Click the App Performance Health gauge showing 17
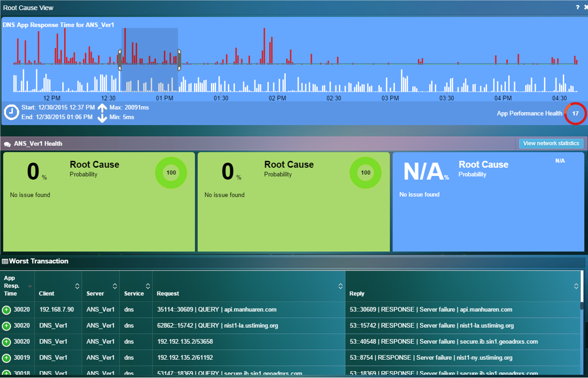The height and width of the screenshot is (378, 588). tap(575, 113)
